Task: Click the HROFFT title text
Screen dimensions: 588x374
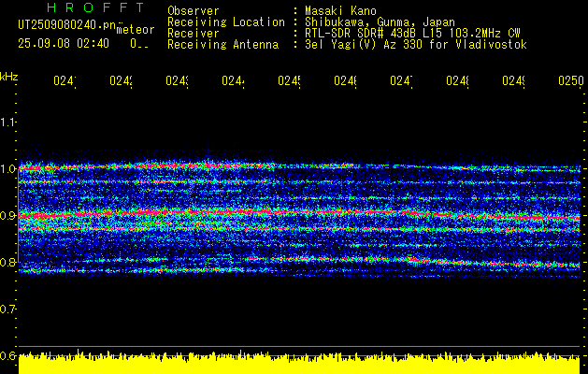Action: pyautogui.click(x=95, y=7)
